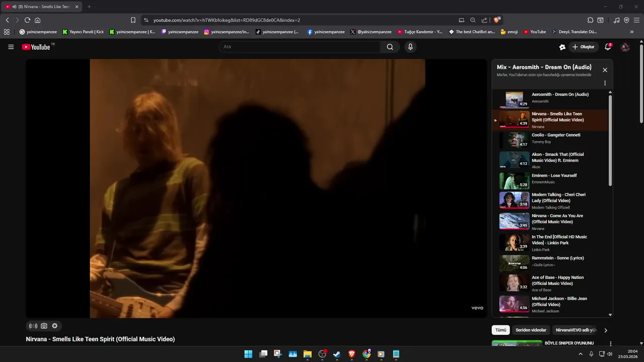The height and width of the screenshot is (362, 644).
Task: Play Modern Talking - Cheri Cheri Lady
Action: (x=550, y=201)
